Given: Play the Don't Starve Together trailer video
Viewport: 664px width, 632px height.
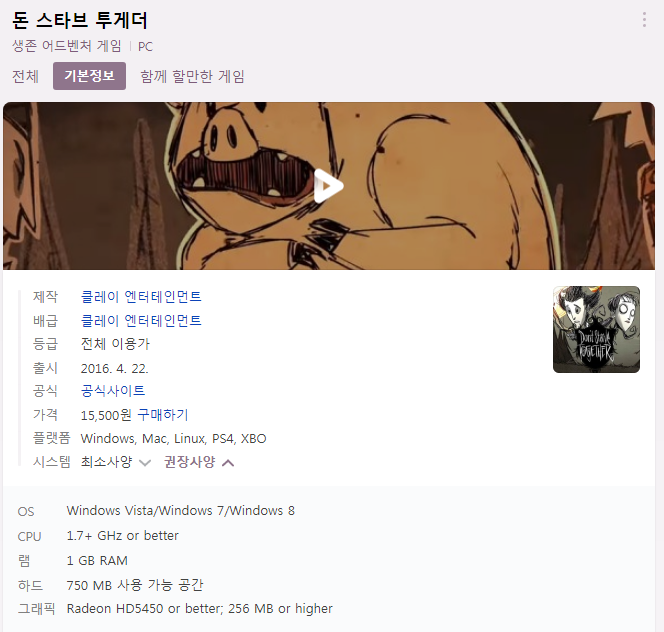Looking at the screenshot, I should (x=329, y=186).
